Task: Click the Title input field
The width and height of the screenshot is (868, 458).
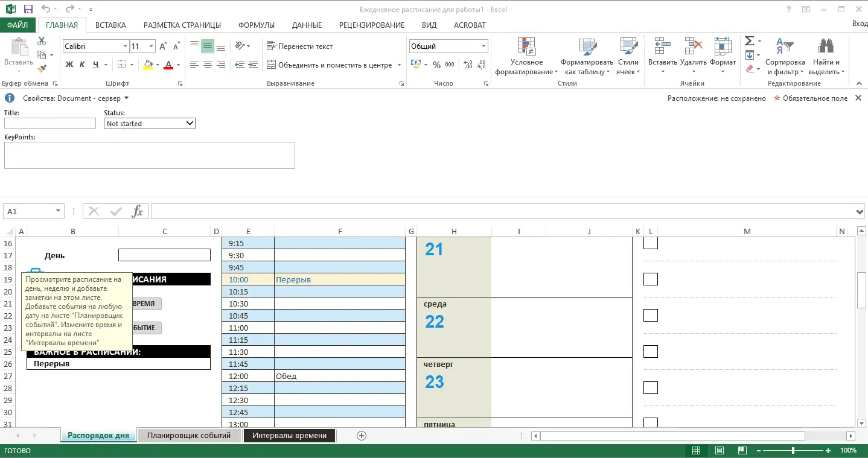Action: point(50,123)
